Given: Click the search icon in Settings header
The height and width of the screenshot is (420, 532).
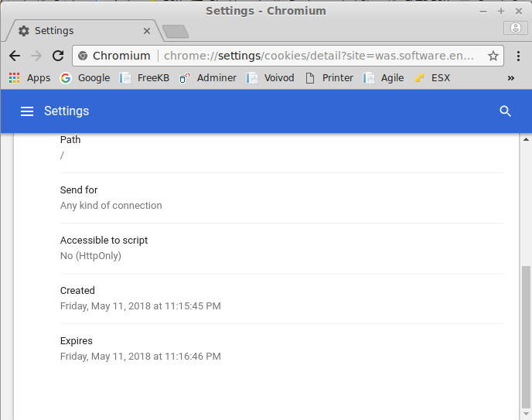Looking at the screenshot, I should (x=505, y=111).
